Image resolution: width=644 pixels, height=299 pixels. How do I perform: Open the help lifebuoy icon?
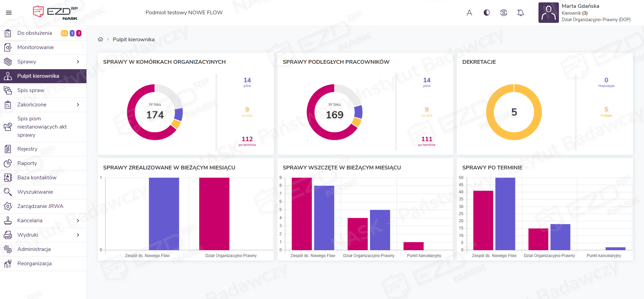(x=504, y=13)
